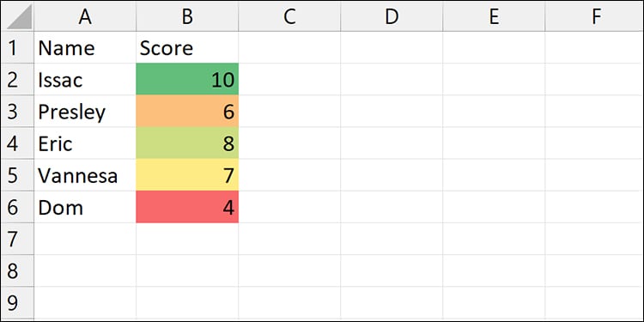Select column D header
Image resolution: width=644 pixels, height=322 pixels.
(x=392, y=16)
